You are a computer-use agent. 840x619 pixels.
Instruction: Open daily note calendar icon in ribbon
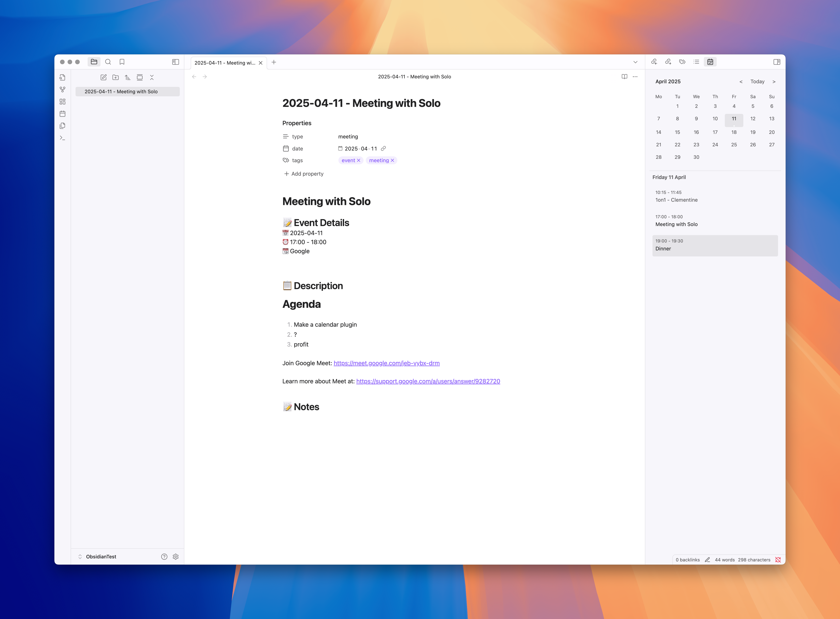[x=63, y=113]
